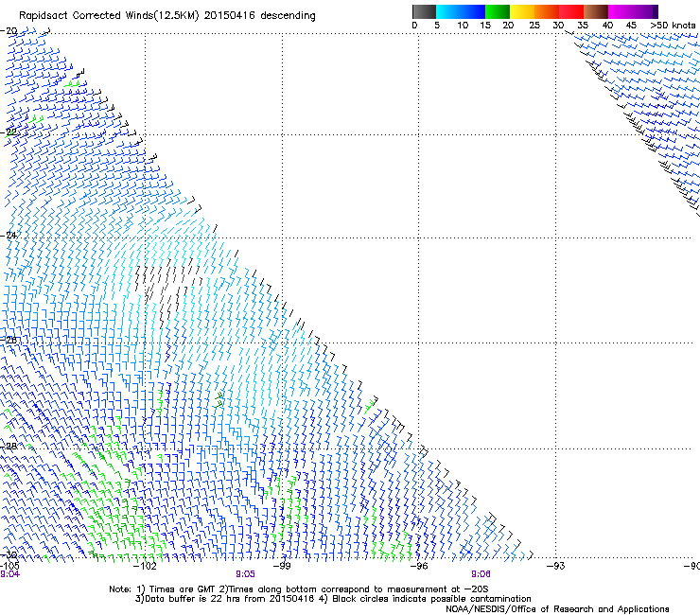Click the purple time label "9:05"
Screen dimensions: 700x615
click(245, 574)
